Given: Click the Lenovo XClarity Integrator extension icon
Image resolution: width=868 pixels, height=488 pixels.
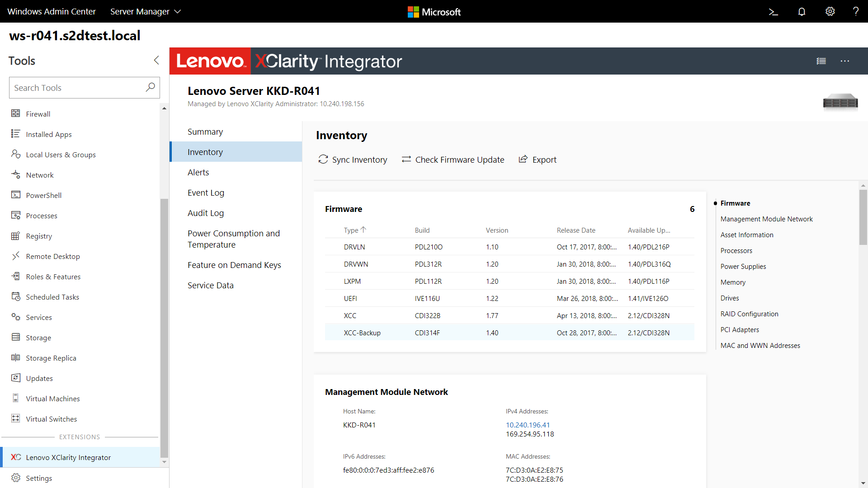Looking at the screenshot, I should pyautogui.click(x=16, y=457).
